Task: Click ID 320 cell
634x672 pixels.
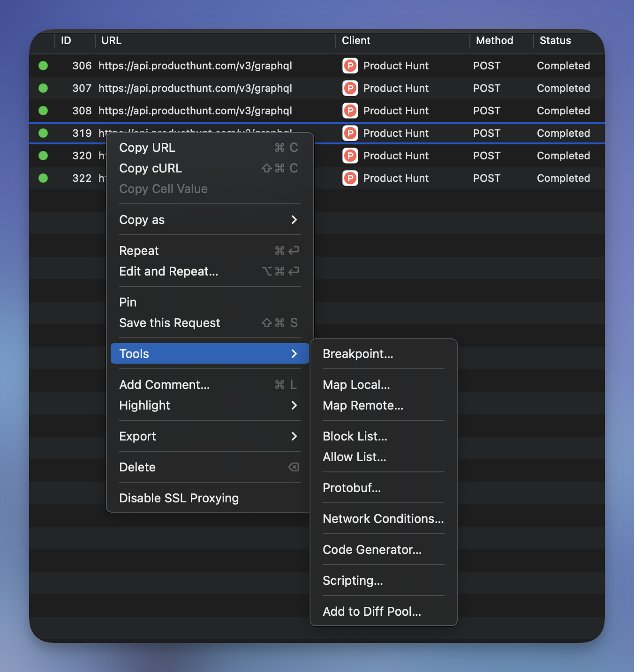Action: click(82, 156)
